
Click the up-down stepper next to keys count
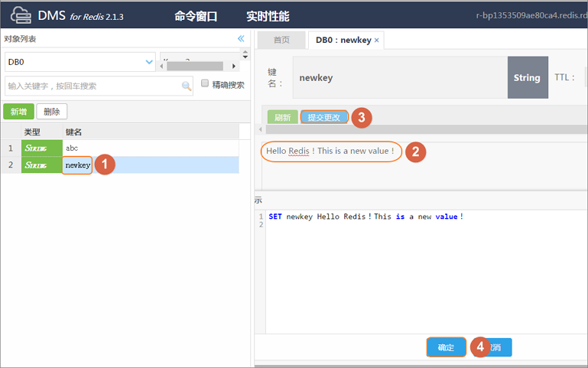245,54
